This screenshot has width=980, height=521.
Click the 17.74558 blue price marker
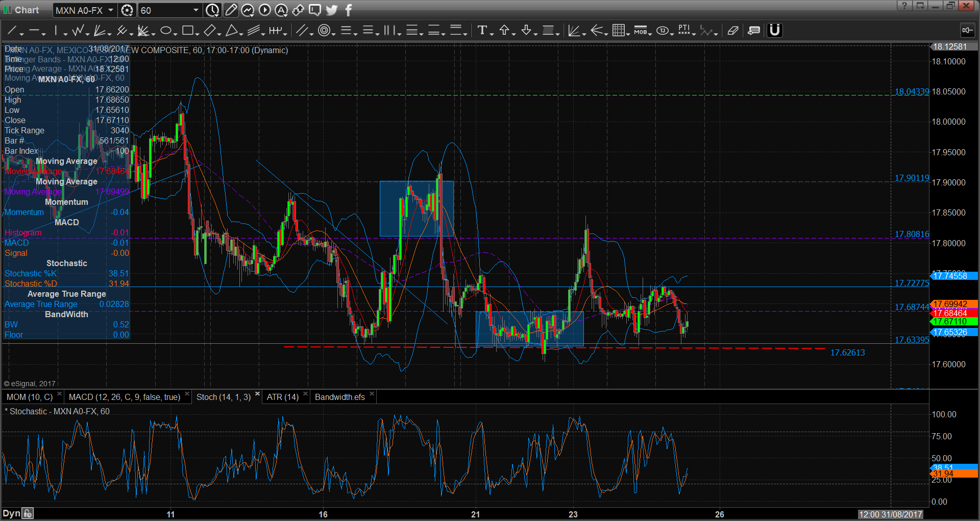point(954,276)
